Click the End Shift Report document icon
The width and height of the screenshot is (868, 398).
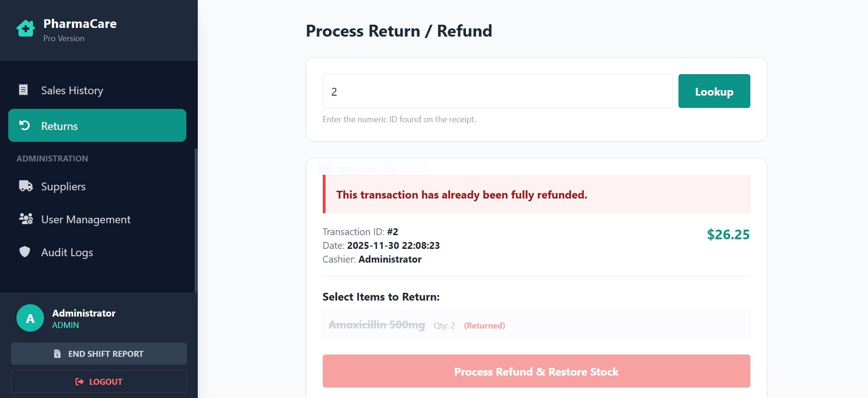pos(57,354)
